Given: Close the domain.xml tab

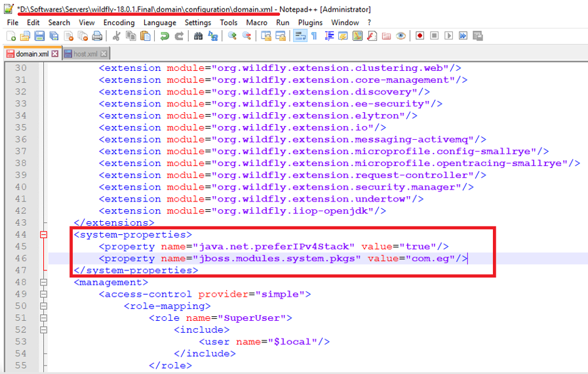Looking at the screenshot, I should [55, 54].
